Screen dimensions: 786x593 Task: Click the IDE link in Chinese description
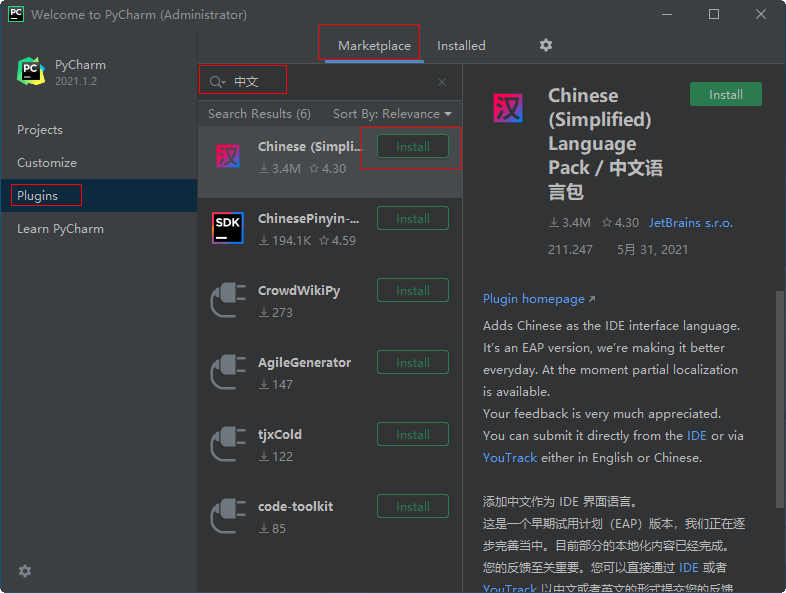688,567
